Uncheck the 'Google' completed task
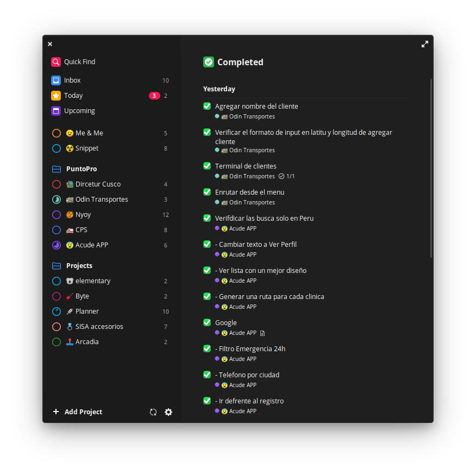This screenshot has width=476, height=473. click(x=207, y=322)
